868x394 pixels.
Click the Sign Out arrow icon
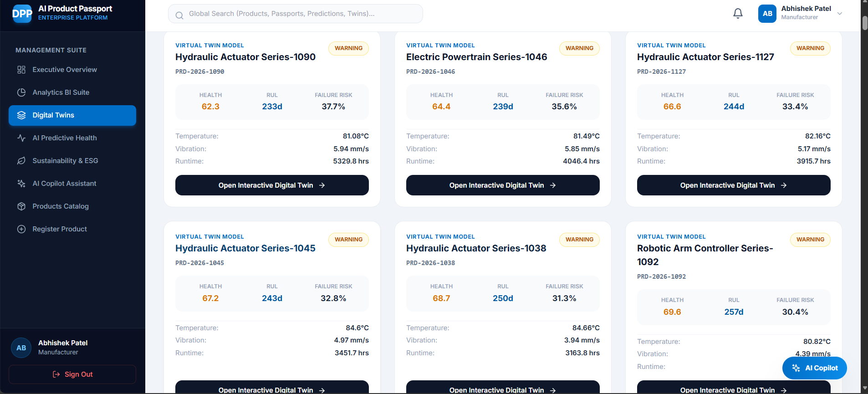(56, 374)
